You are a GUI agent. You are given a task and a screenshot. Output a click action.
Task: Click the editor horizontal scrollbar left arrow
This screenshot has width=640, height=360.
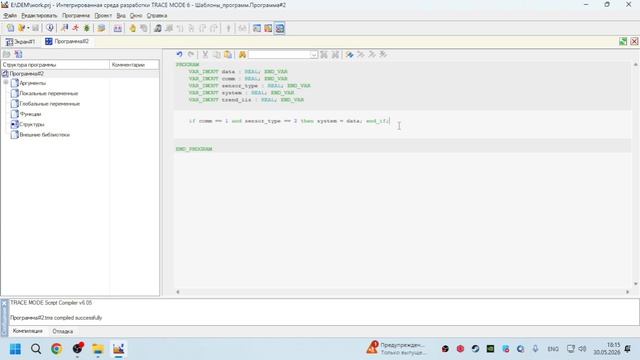pyautogui.click(x=178, y=292)
